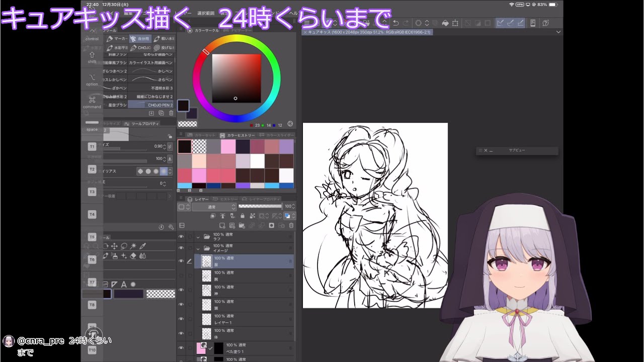This screenshot has width=644, height=362.
Task: Click the reset-to-default clock icon in Tool Property
Action: [x=162, y=227]
